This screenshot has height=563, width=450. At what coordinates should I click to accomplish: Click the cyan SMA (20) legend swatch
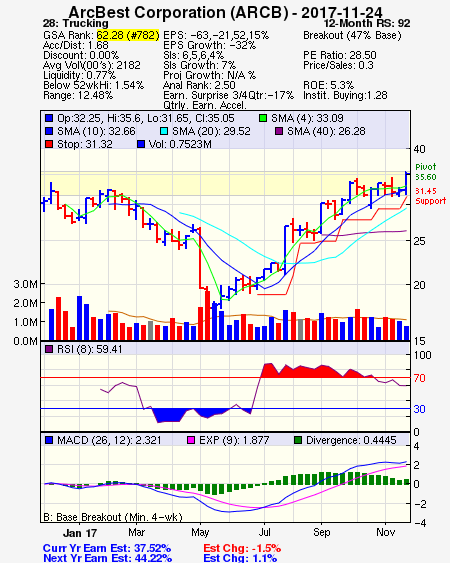164,131
